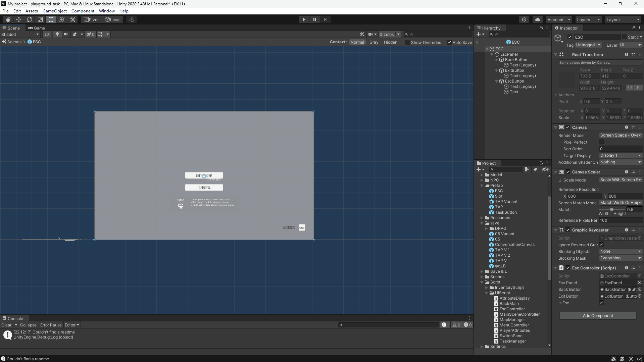
Task: Clear the console with Clear button
Action: (6, 325)
